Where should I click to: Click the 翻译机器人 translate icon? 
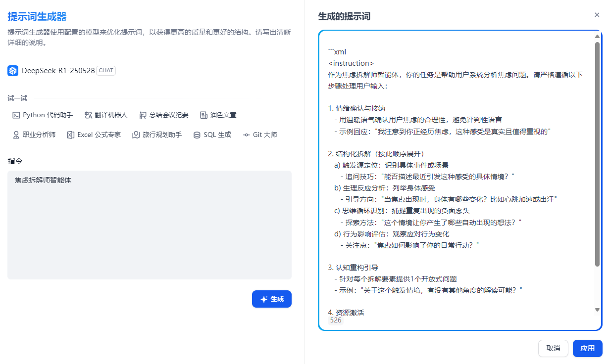click(x=88, y=115)
